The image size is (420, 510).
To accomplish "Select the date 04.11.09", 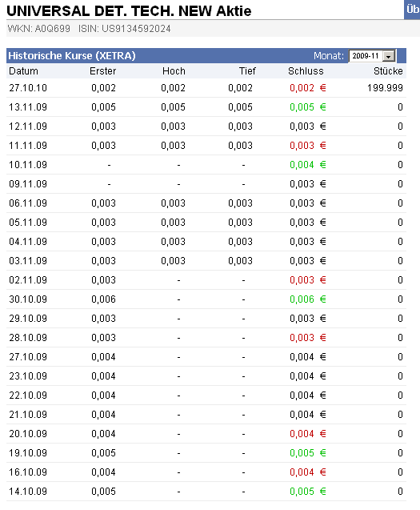I will click(28, 241).
